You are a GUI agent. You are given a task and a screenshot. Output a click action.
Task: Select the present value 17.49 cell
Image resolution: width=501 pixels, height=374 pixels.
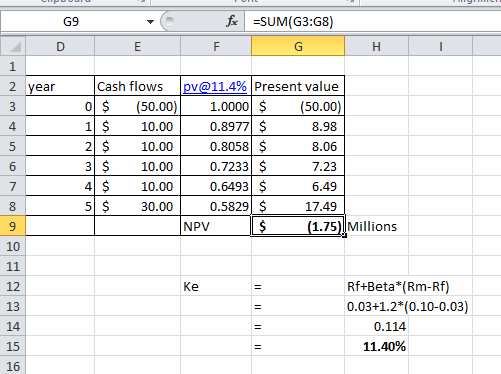tap(298, 206)
